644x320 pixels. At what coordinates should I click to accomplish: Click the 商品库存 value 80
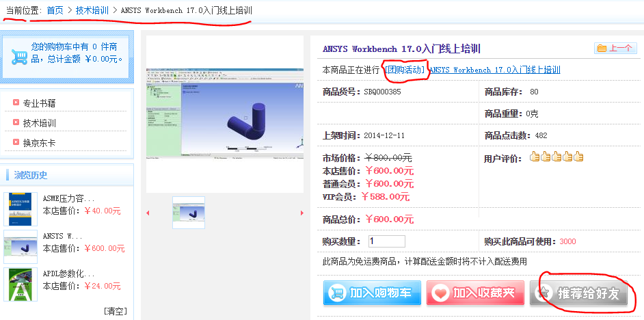tap(534, 92)
